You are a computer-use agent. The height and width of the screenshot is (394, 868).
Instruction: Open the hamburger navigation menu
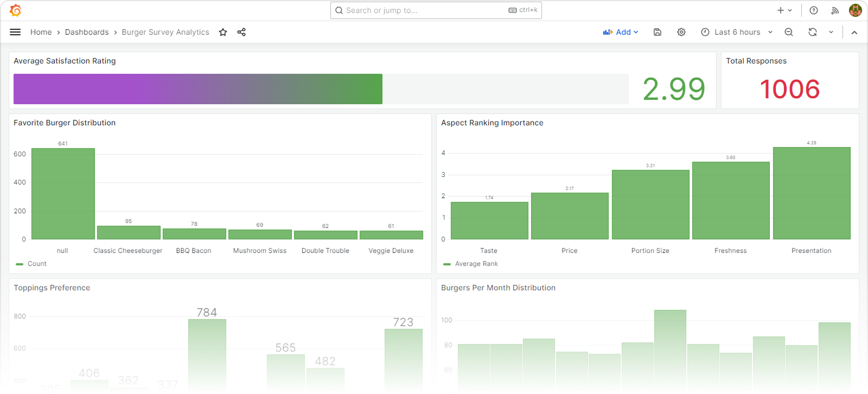15,32
